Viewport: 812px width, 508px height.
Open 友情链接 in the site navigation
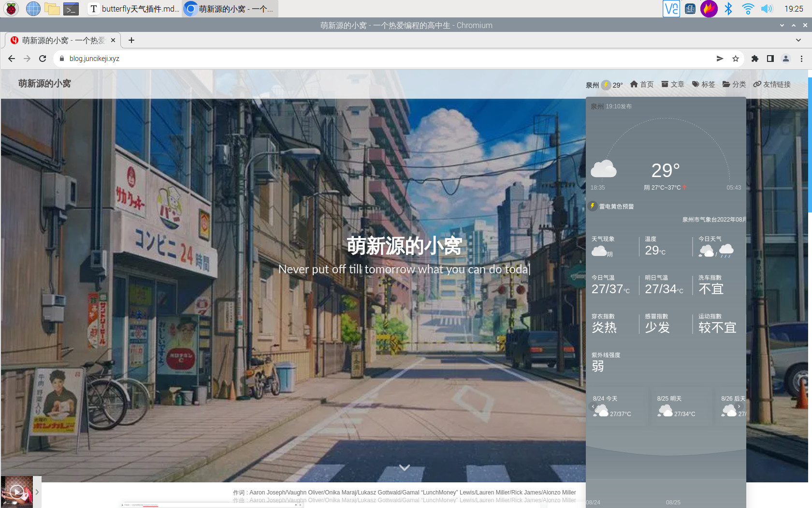click(772, 84)
